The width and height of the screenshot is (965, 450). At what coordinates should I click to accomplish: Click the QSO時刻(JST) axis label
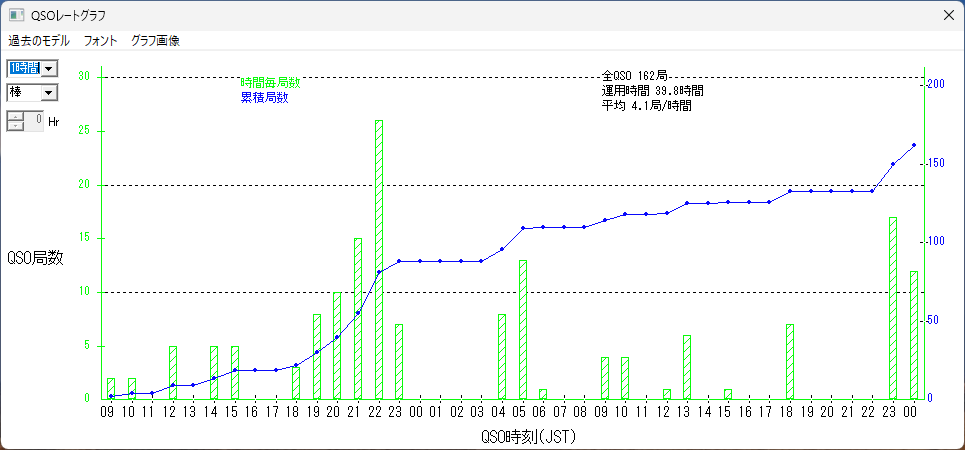tap(529, 437)
